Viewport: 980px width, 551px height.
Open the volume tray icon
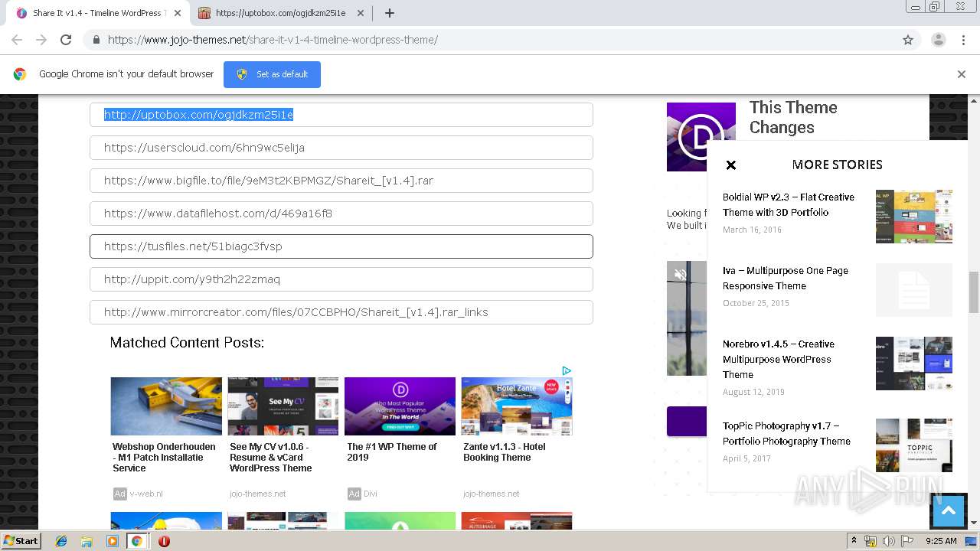coord(888,541)
